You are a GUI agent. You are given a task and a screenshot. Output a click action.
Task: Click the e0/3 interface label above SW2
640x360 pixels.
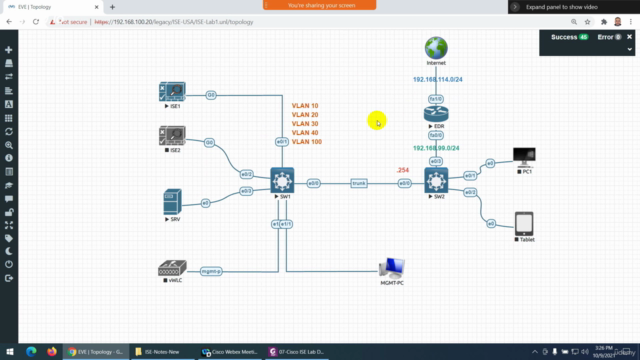(x=436, y=161)
